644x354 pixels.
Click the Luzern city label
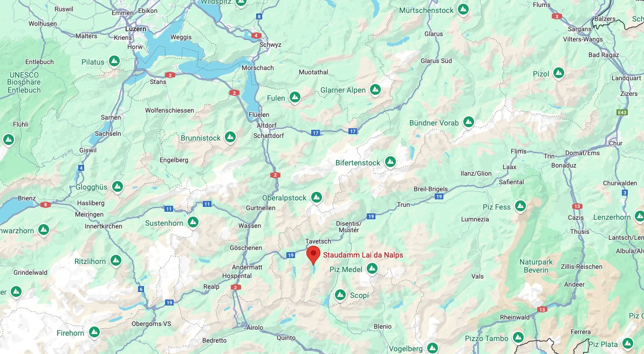135,29
